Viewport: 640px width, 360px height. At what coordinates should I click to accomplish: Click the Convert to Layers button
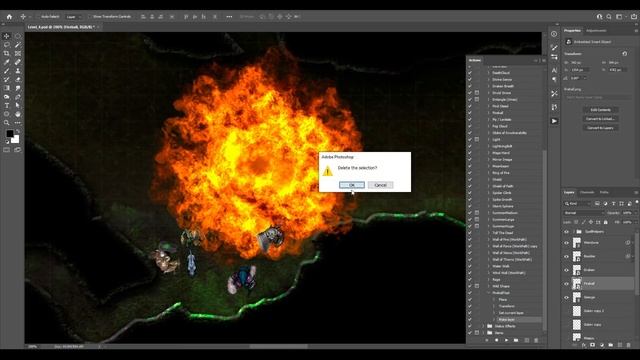pos(600,128)
